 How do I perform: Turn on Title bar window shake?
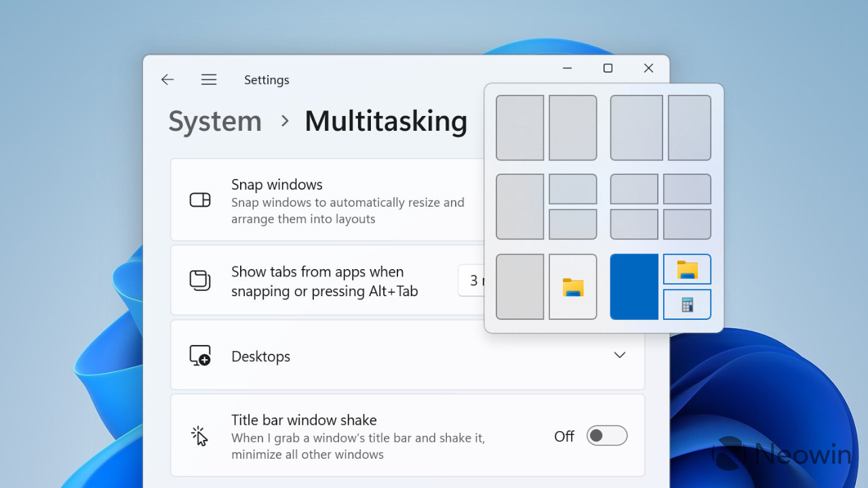coord(607,436)
